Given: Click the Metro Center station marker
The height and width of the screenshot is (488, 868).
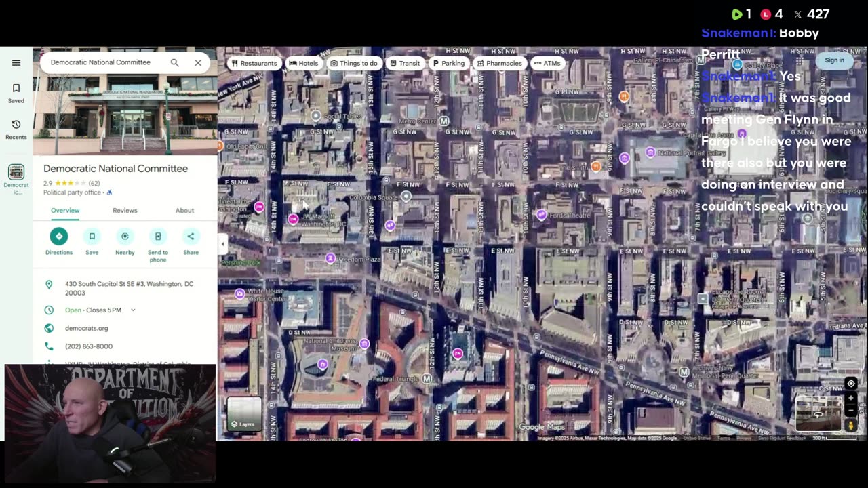Looking at the screenshot, I should tap(443, 121).
